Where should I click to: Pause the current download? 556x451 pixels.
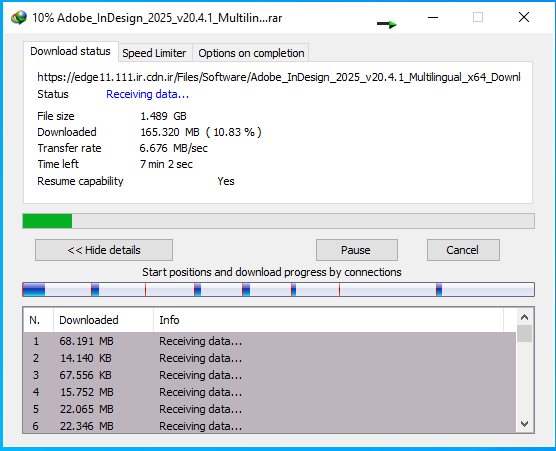[x=357, y=250]
